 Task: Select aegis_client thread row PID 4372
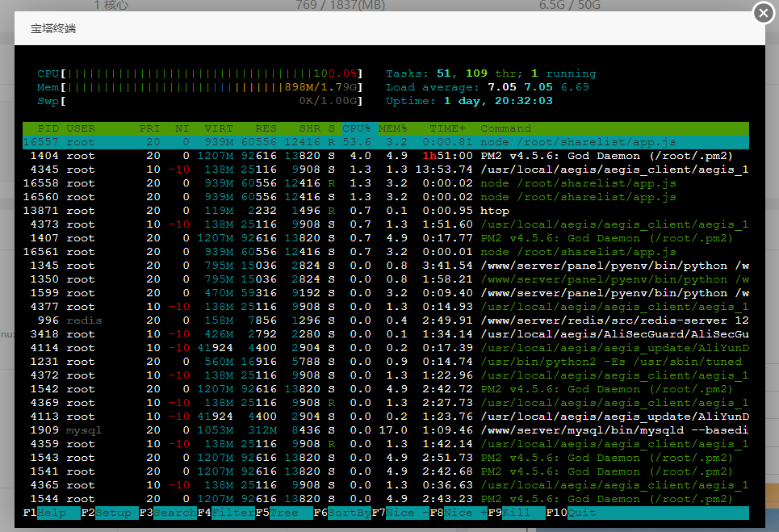click(x=386, y=375)
